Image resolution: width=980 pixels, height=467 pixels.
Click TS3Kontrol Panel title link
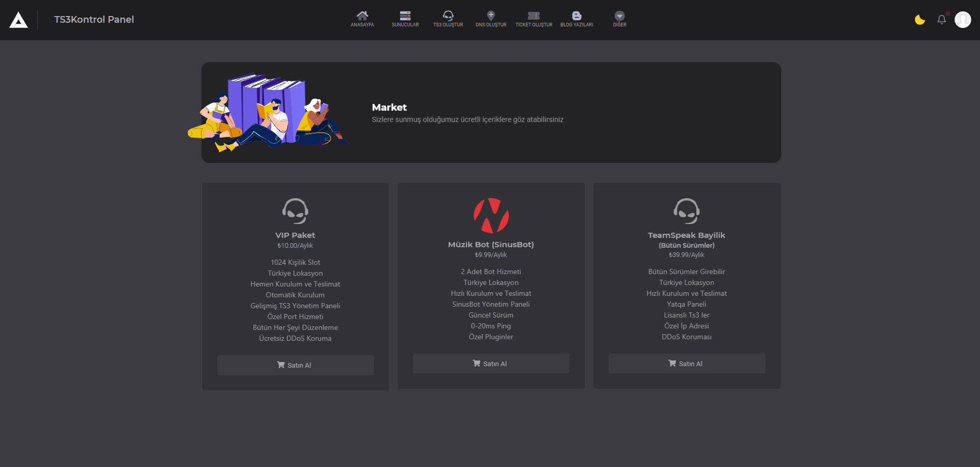94,20
